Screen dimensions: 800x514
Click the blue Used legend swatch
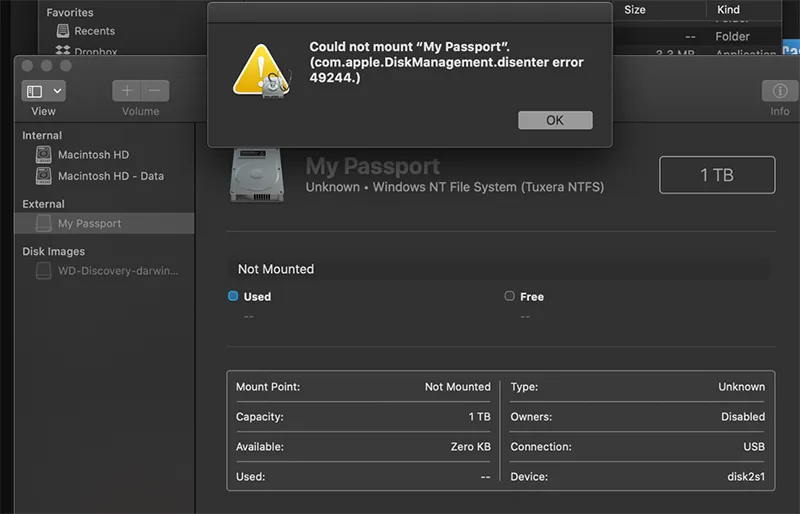tap(233, 296)
